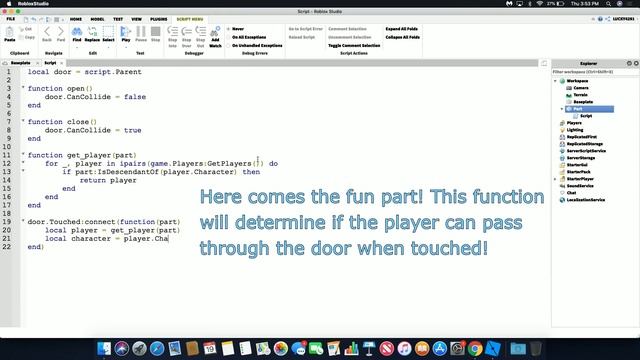Switch to the VIEW ribbon tab
Screen dimensions: 640x360
(136, 19)
